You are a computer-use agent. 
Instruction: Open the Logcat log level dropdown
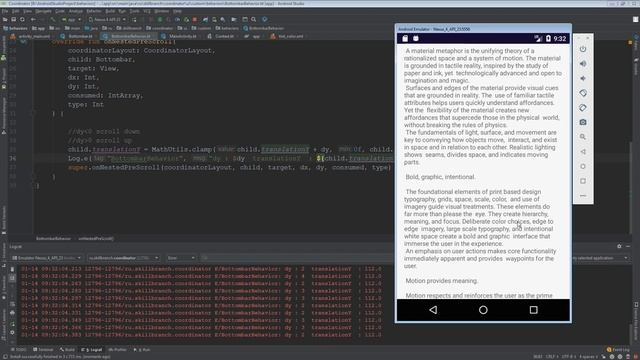click(181, 258)
